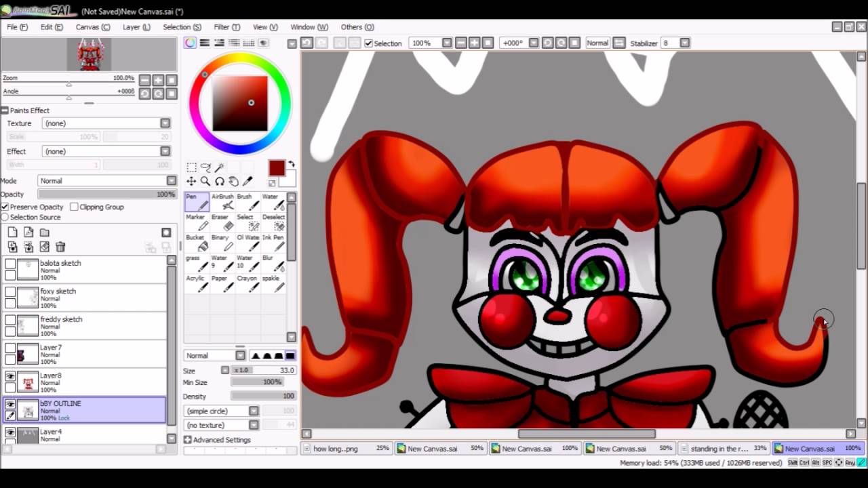Viewport: 868px width, 488px height.
Task: Open the File menu
Action: click(18, 27)
